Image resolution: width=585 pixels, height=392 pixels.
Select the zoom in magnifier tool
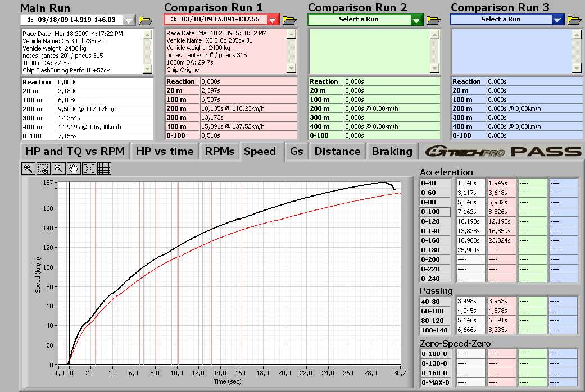28,168
